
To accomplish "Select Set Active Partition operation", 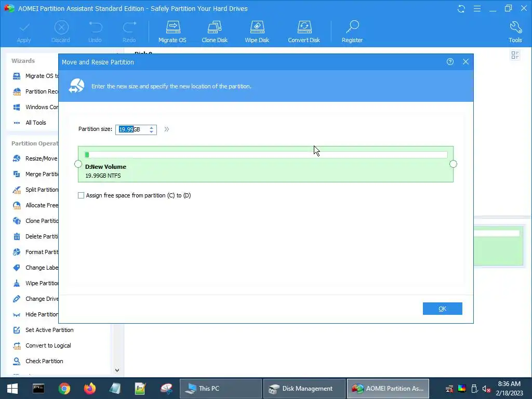I will pyautogui.click(x=43, y=330).
